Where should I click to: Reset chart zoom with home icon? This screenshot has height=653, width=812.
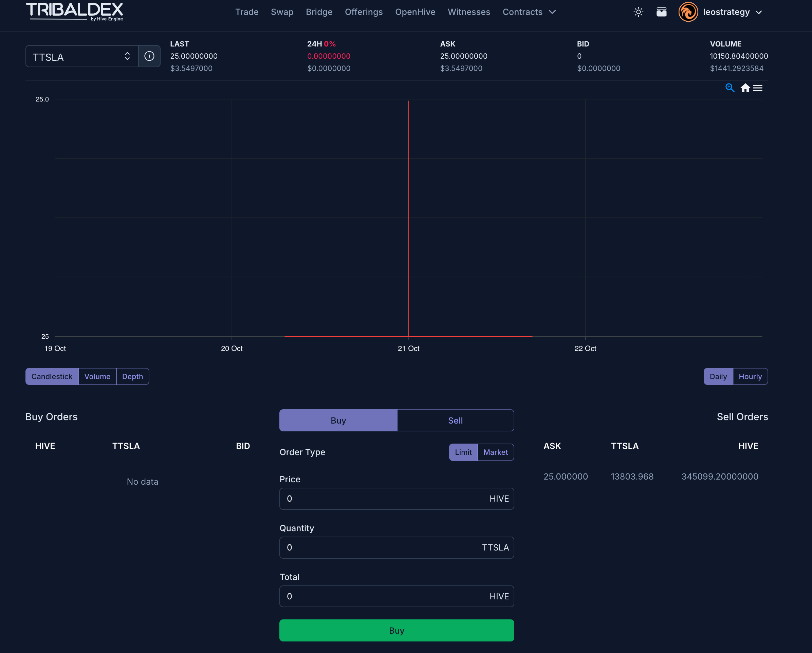point(745,88)
